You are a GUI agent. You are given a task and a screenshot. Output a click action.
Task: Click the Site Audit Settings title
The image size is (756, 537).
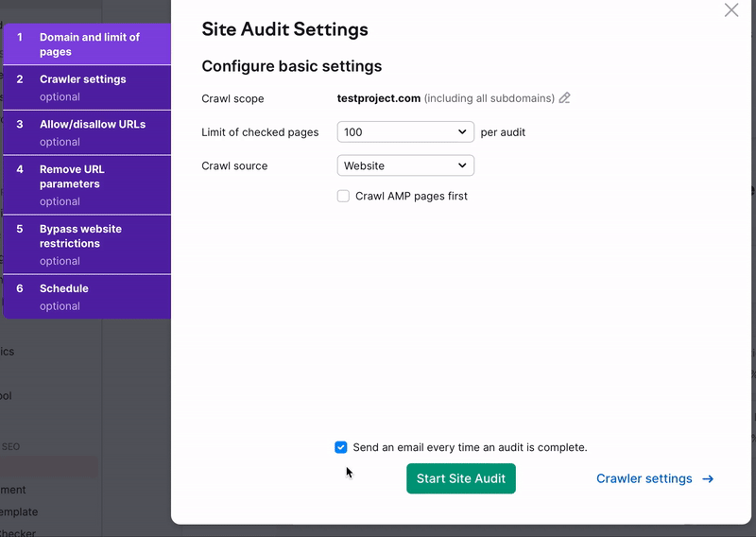click(x=284, y=29)
